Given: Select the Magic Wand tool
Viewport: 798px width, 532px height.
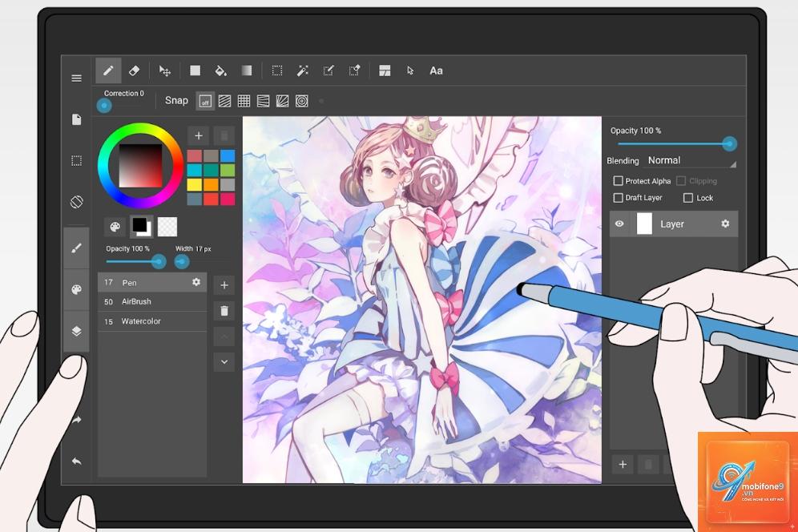Looking at the screenshot, I should pos(303,71).
